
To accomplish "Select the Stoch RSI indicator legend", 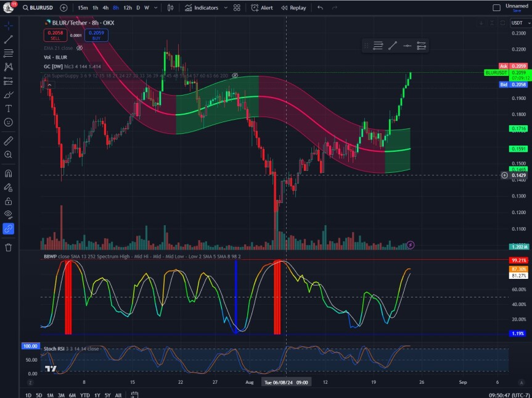I will click(x=72, y=349).
